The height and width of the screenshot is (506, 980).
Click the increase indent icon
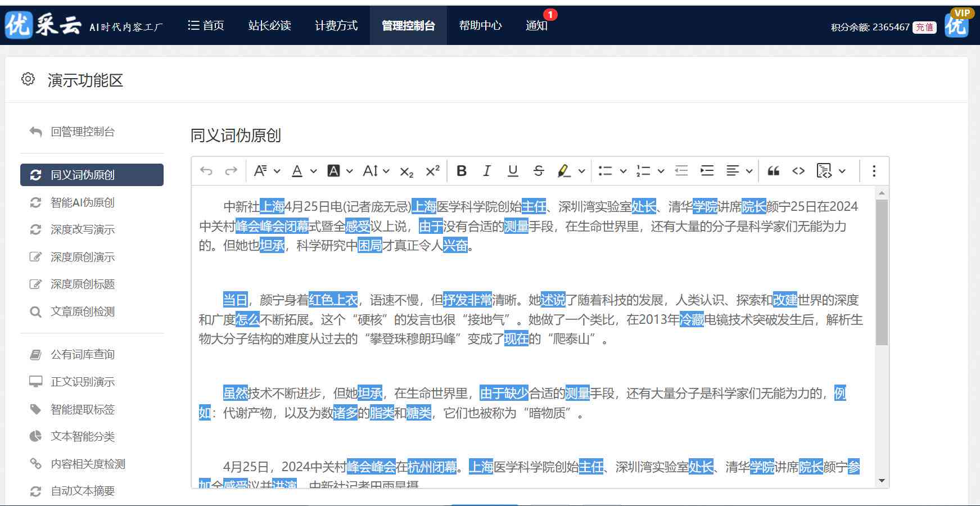click(707, 171)
